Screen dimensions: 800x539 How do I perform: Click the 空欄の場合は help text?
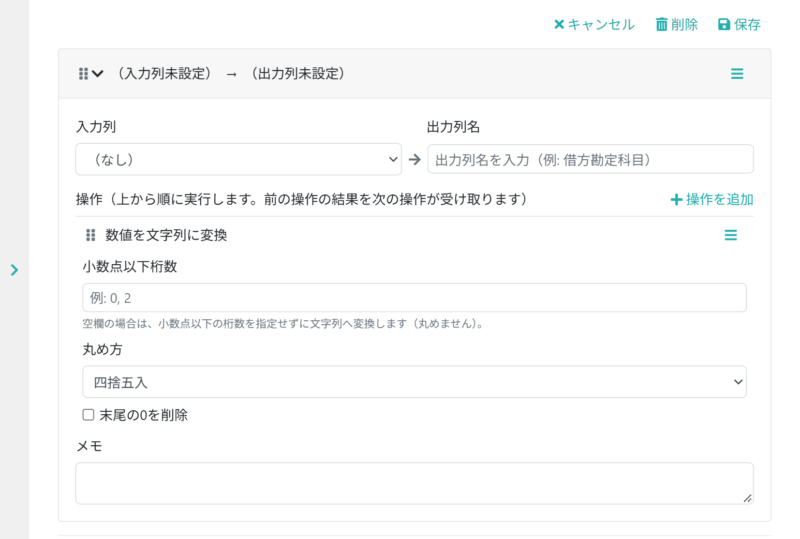point(283,324)
